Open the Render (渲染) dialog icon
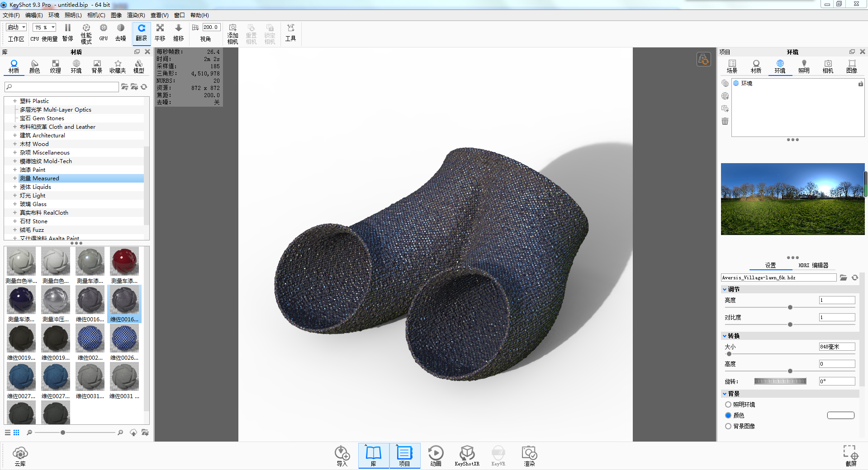 pyautogui.click(x=529, y=455)
